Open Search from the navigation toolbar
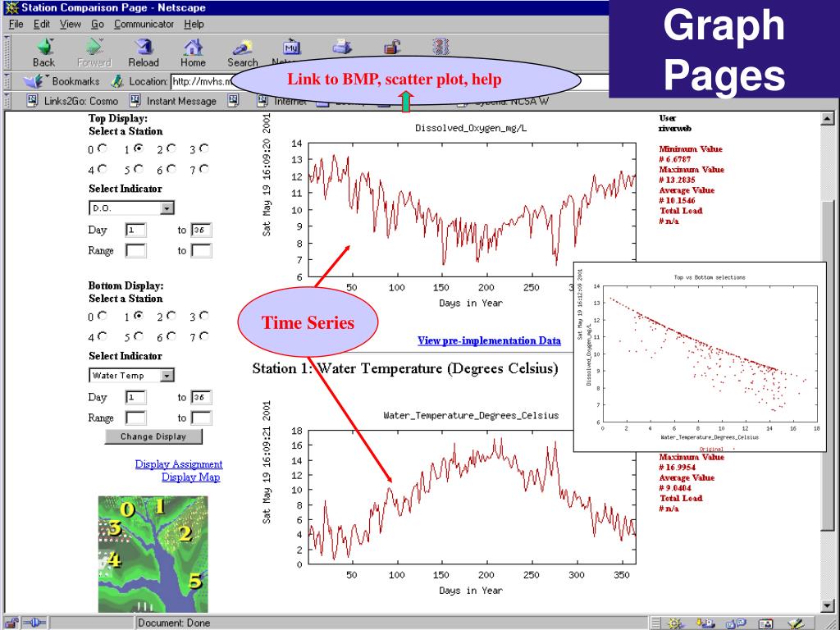This screenshot has height=630, width=840. pos(243,52)
